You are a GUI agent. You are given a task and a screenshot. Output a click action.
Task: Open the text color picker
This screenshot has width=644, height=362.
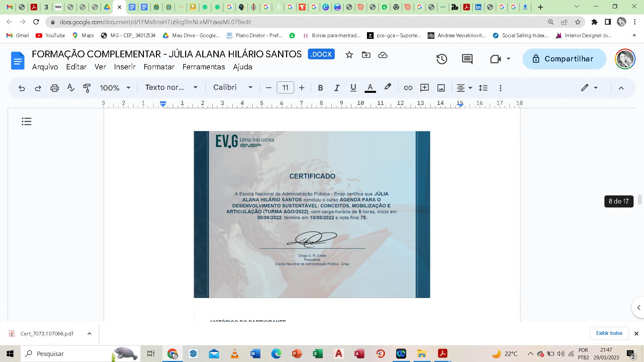(x=370, y=88)
